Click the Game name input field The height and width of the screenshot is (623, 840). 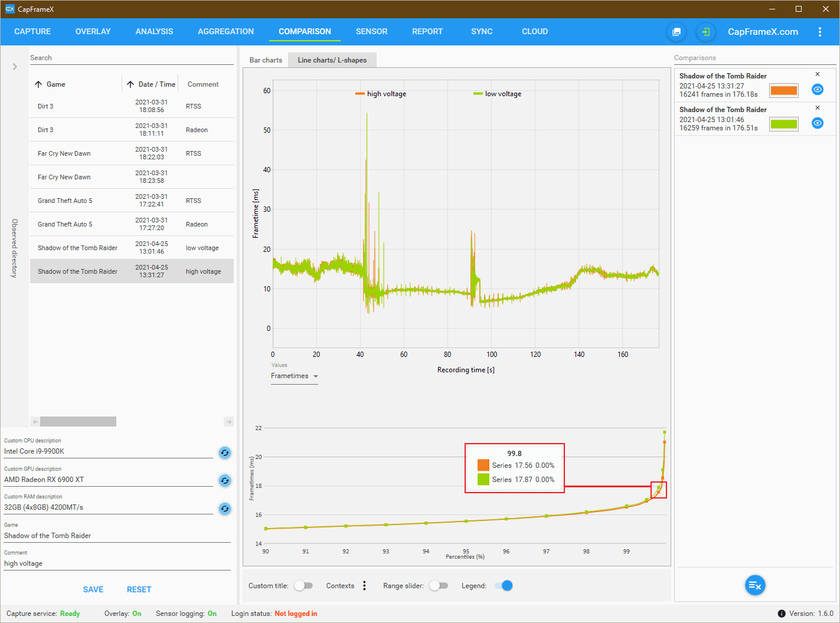click(117, 536)
